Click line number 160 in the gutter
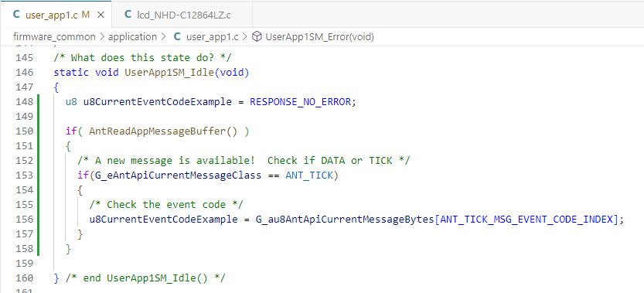The image size is (644, 293). 24,278
